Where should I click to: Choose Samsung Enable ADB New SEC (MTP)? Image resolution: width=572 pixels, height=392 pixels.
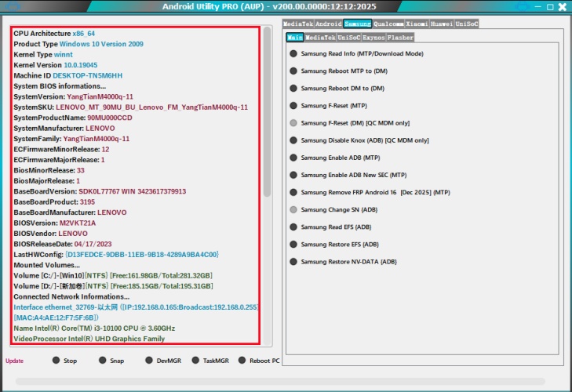348,175
